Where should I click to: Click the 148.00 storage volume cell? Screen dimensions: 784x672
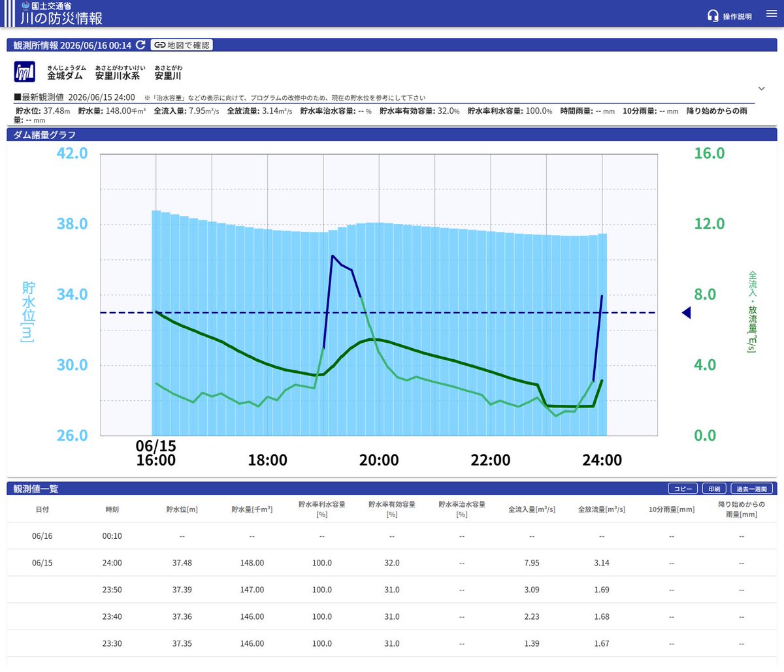pyautogui.click(x=252, y=563)
